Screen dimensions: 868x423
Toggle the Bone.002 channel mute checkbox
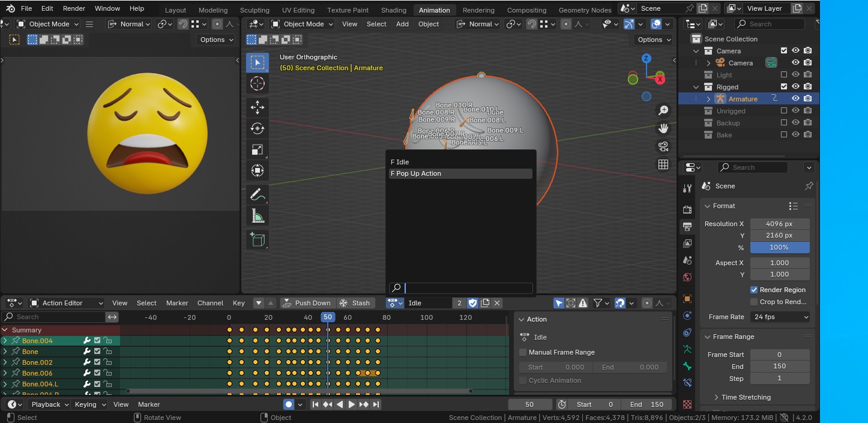pos(97,362)
